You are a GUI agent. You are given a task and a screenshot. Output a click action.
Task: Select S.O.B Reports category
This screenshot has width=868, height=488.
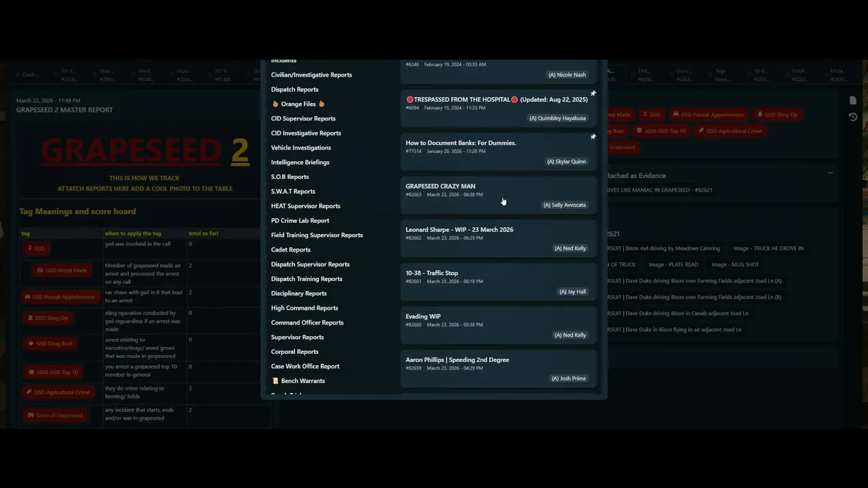[x=290, y=177]
